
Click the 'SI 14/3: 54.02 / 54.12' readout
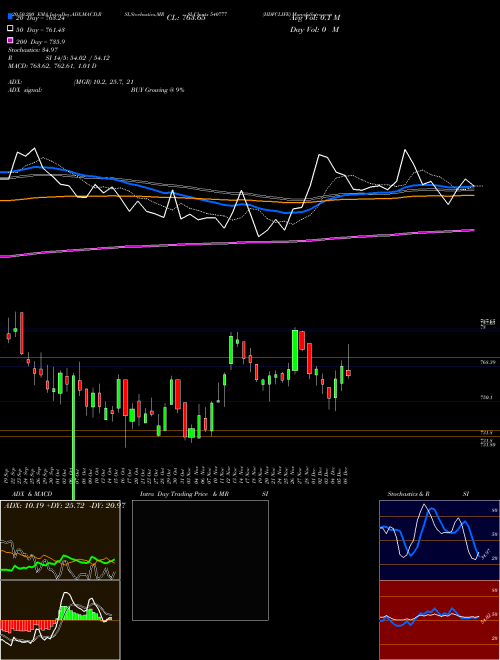78,58
